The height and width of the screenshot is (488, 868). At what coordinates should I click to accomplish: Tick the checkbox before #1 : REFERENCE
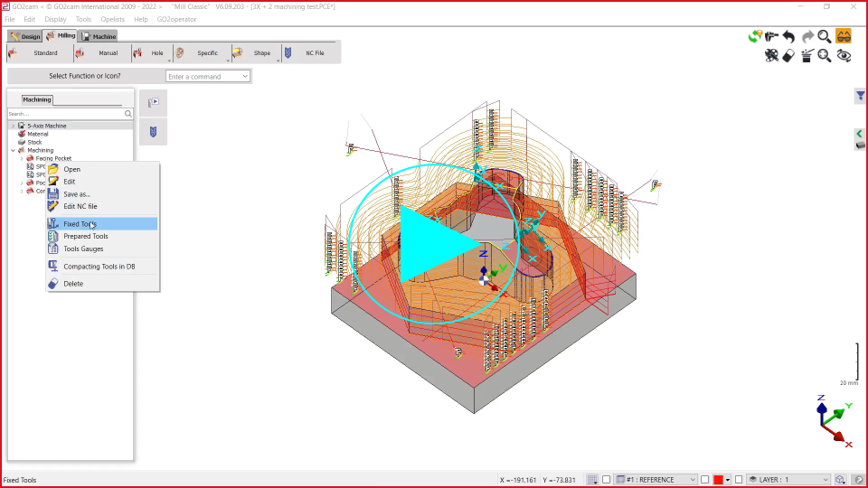(607, 480)
